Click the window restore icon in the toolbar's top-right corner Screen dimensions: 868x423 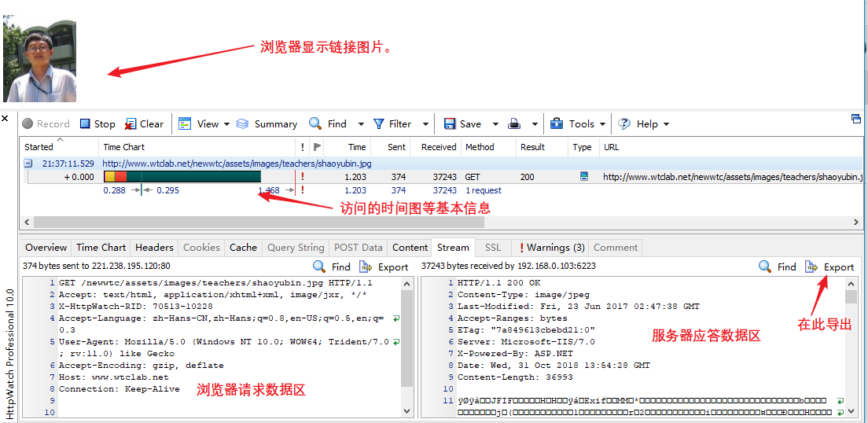coord(856,118)
